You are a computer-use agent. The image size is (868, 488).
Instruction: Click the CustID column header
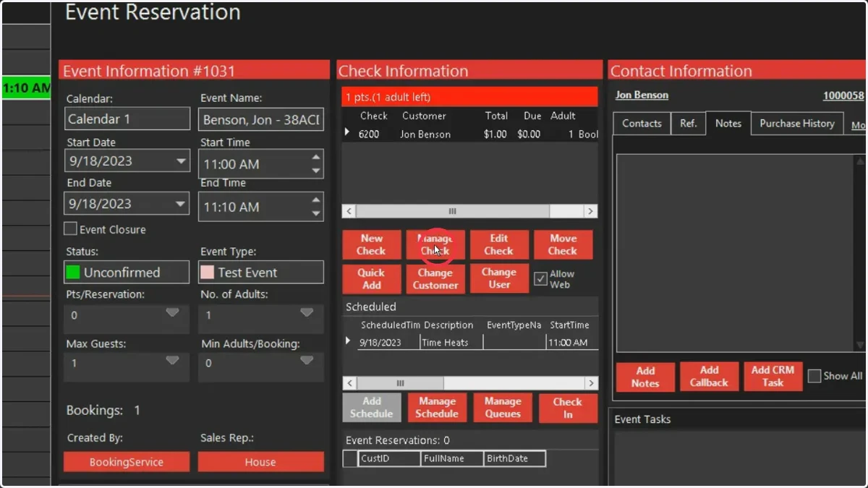(388, 458)
